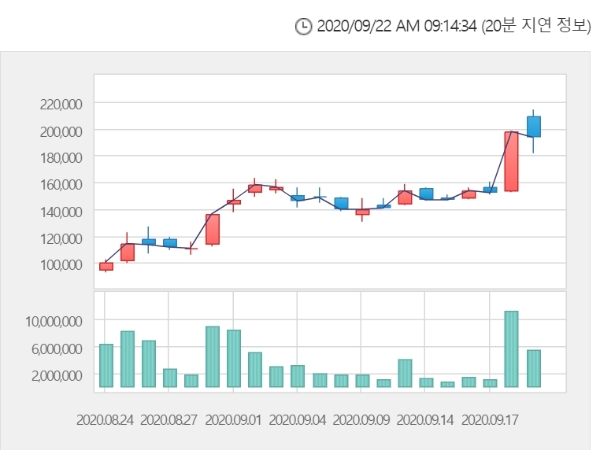Select the tall red candlestick reaching 200,000
The width and height of the screenshot is (600, 450).
point(511,161)
